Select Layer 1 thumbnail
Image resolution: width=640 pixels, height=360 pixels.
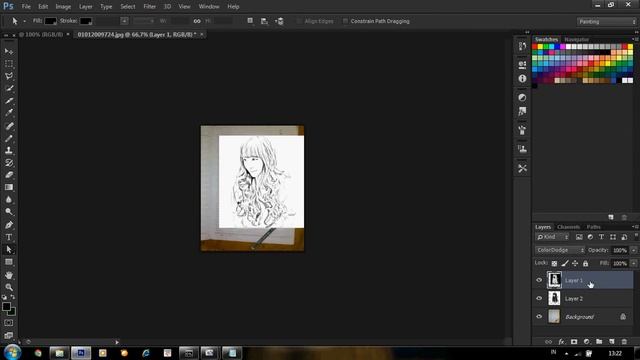pos(554,280)
